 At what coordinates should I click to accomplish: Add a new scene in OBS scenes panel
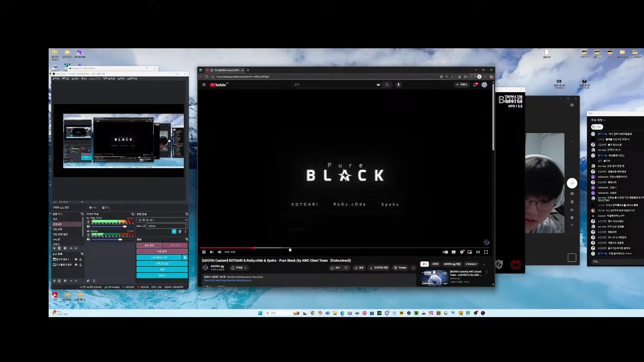coord(54,248)
